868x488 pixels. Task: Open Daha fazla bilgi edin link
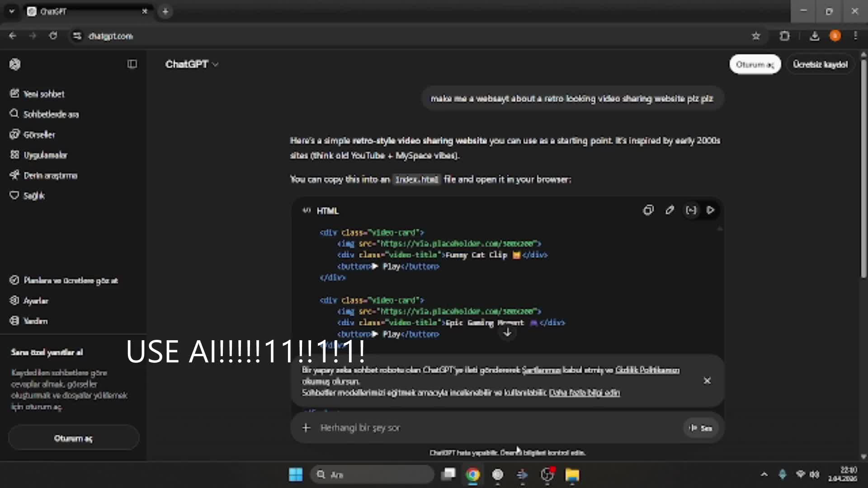[584, 393]
